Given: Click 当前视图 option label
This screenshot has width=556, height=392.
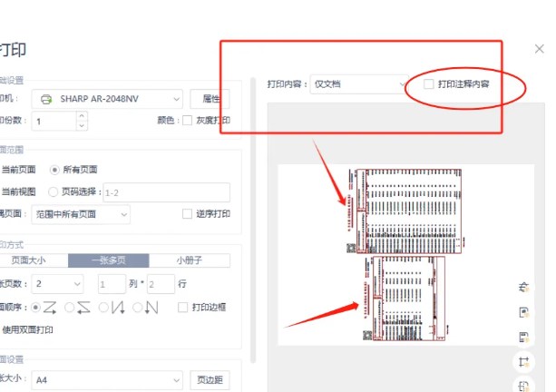Looking at the screenshot, I should 18,192.
